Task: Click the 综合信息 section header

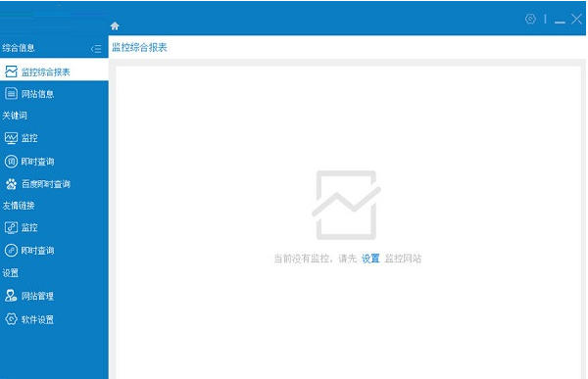Action: pyautogui.click(x=19, y=48)
